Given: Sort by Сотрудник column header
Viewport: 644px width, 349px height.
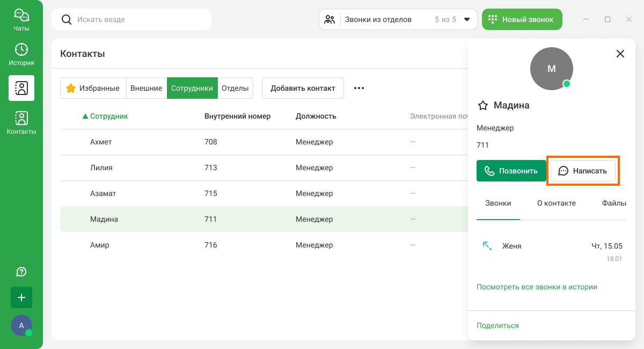Looking at the screenshot, I should (108, 116).
